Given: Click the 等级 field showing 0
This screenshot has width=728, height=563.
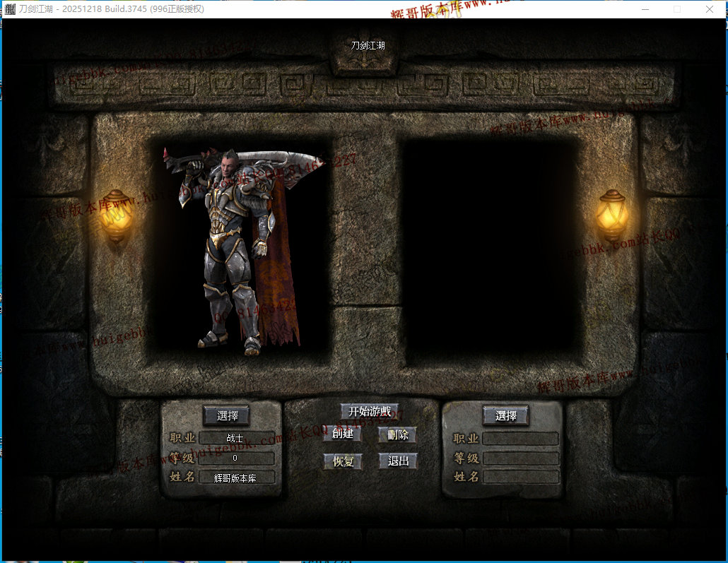Looking at the screenshot, I should (x=236, y=458).
